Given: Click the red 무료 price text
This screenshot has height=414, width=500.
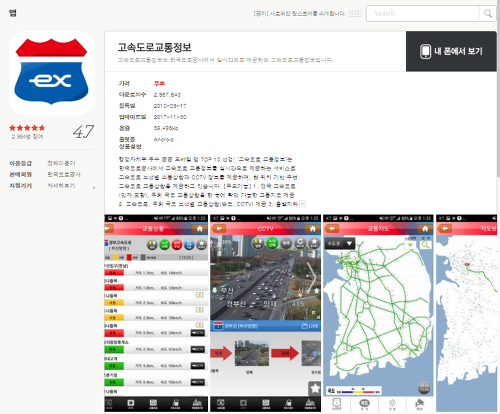Looking at the screenshot, I should tap(159, 83).
